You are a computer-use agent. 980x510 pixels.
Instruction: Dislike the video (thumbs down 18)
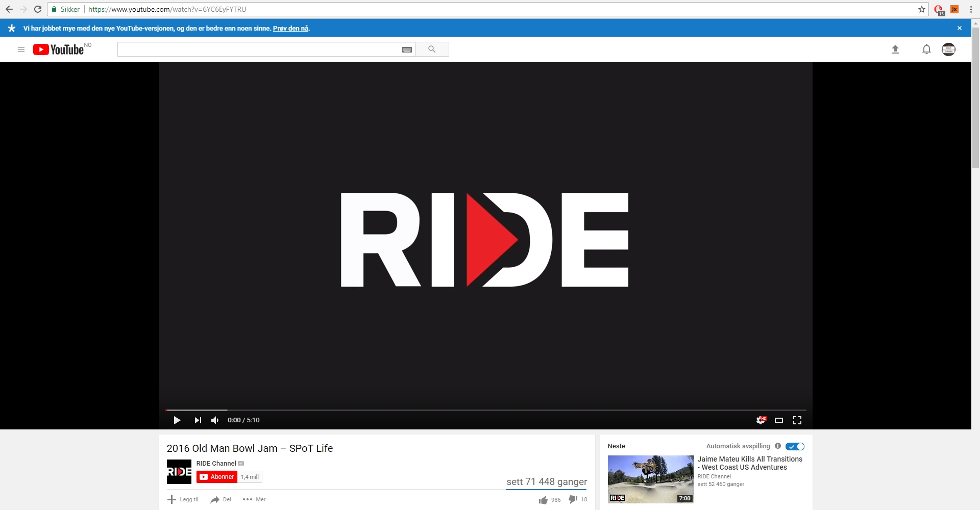(578, 500)
